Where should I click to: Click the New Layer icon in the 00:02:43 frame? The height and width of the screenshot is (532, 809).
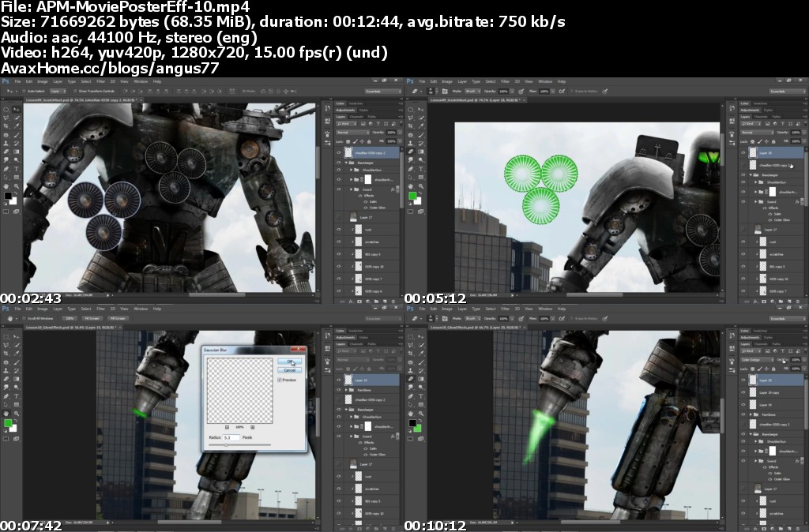tap(385, 301)
